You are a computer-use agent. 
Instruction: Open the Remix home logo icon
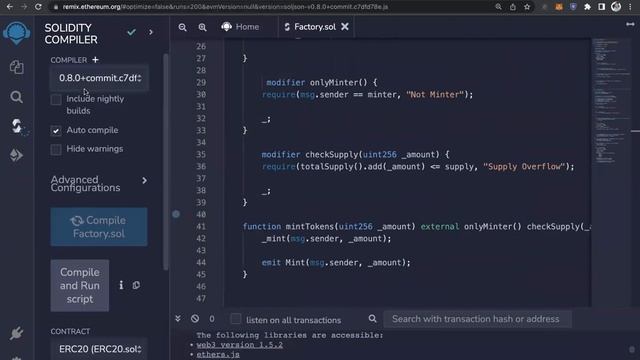pyautogui.click(x=16, y=33)
